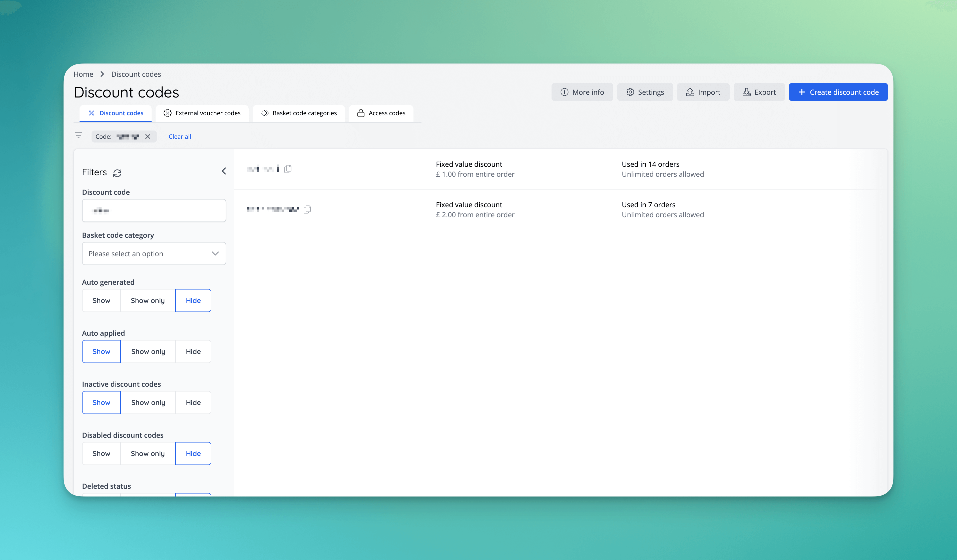Click the filter lines icon beside Code chip
Viewport: 957px width, 560px height.
coord(79,135)
